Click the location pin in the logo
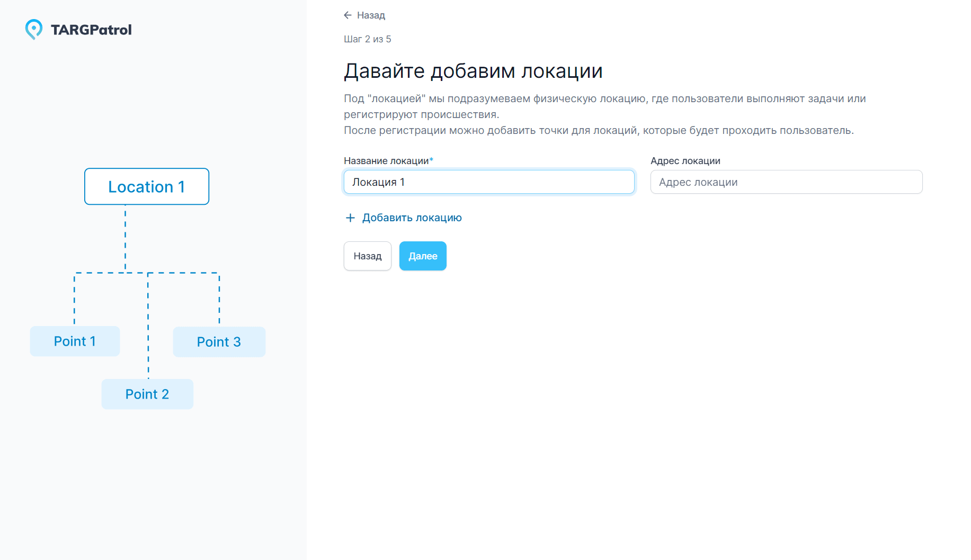This screenshot has width=971, height=560. click(x=34, y=29)
